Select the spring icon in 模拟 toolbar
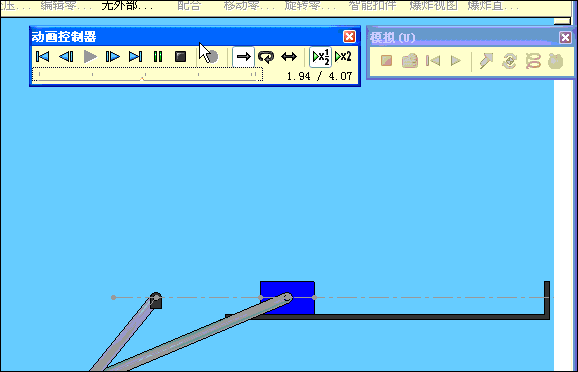Image resolution: width=578 pixels, height=372 pixels. [533, 60]
